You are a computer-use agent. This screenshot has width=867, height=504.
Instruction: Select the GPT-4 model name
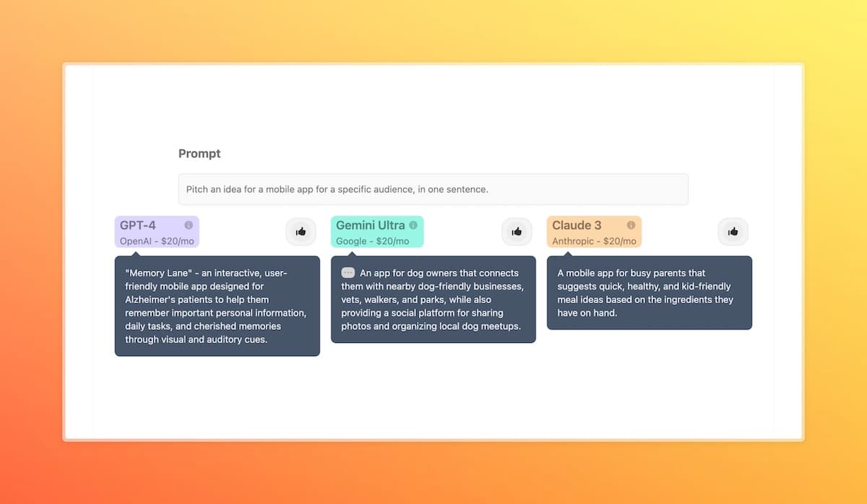pyautogui.click(x=138, y=225)
